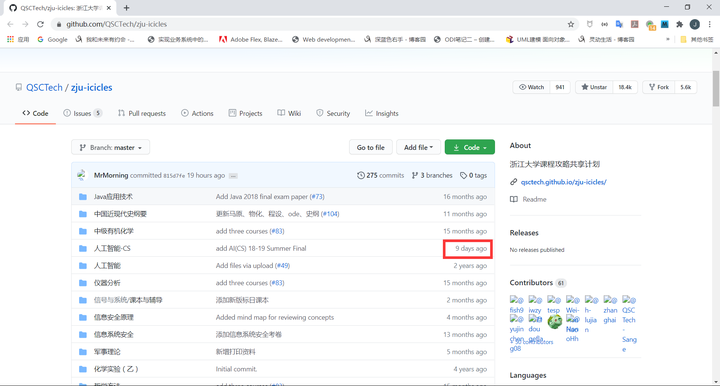Open the Add file dropdown
The height and width of the screenshot is (386, 720).
[x=418, y=147]
